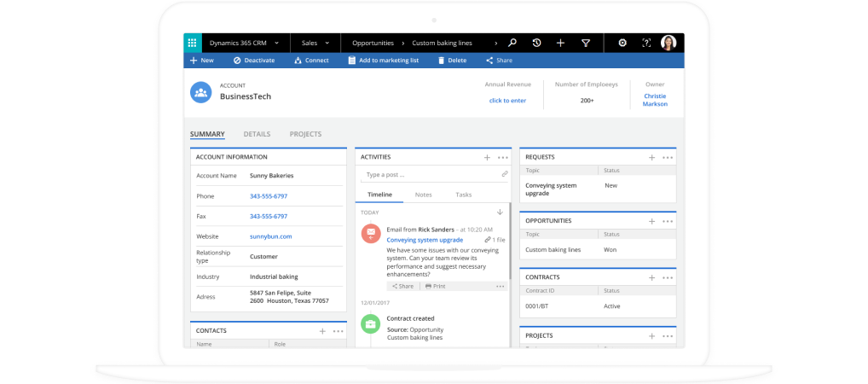Select Custom baking lines opportunity row
This screenshot has height=384, width=868.
point(598,250)
